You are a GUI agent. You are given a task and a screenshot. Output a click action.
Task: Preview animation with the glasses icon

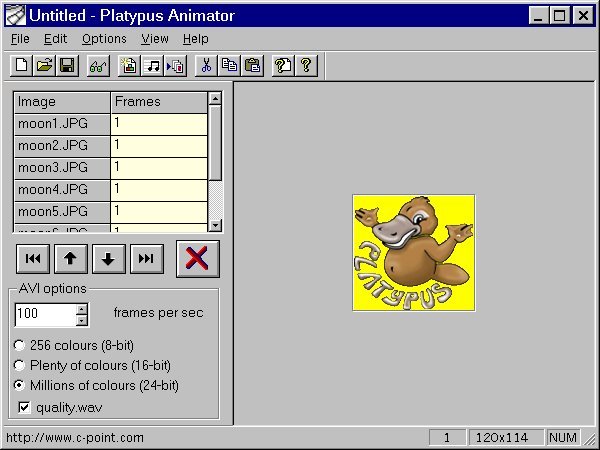pyautogui.click(x=98, y=65)
